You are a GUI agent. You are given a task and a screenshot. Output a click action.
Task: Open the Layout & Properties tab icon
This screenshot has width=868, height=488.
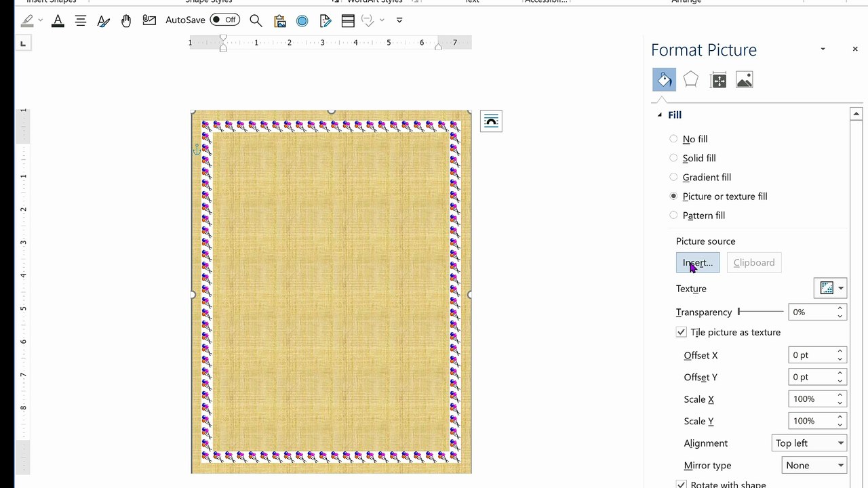click(718, 80)
